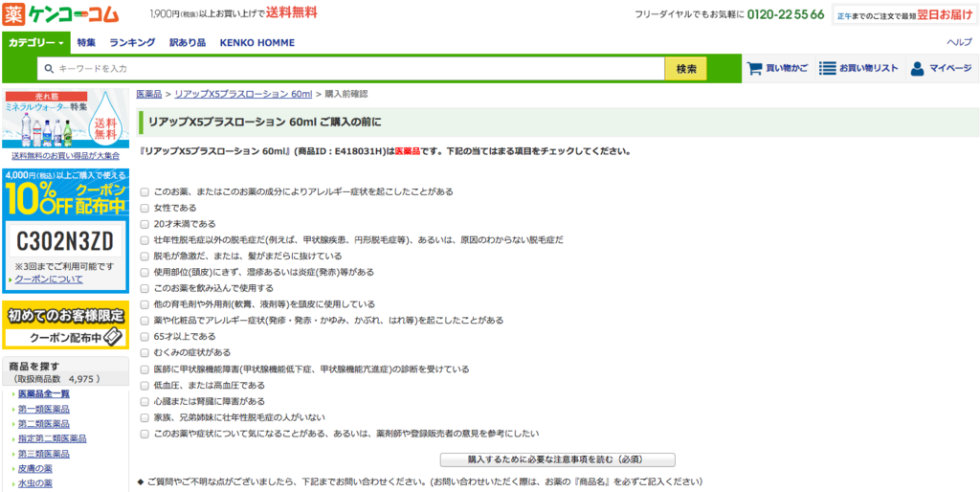Viewport: 980px width, 492px height.
Task: Click the 検索 search button
Action: pos(685,69)
